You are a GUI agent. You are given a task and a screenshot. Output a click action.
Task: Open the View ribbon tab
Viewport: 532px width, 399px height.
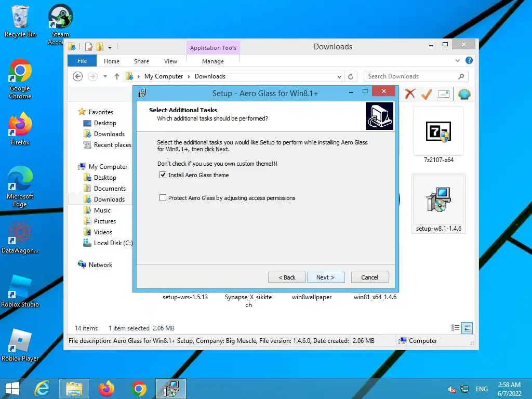(x=170, y=61)
